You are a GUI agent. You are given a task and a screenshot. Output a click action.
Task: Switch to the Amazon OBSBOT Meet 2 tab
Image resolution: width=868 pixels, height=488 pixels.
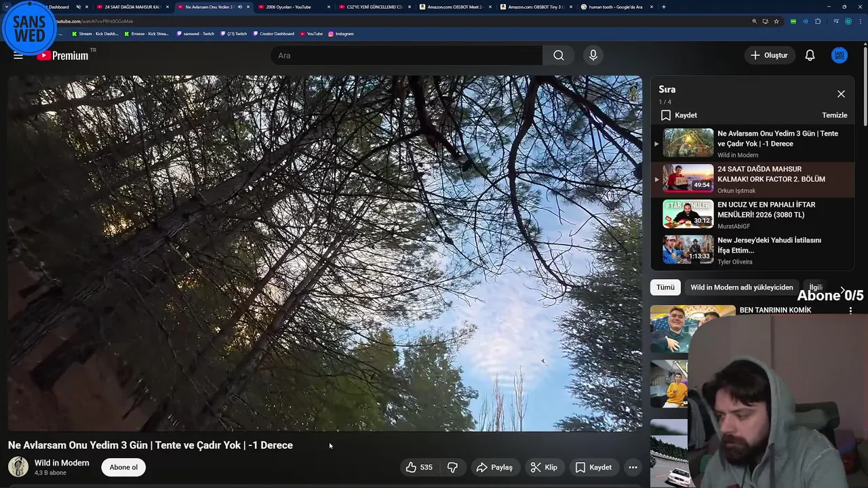[454, 7]
